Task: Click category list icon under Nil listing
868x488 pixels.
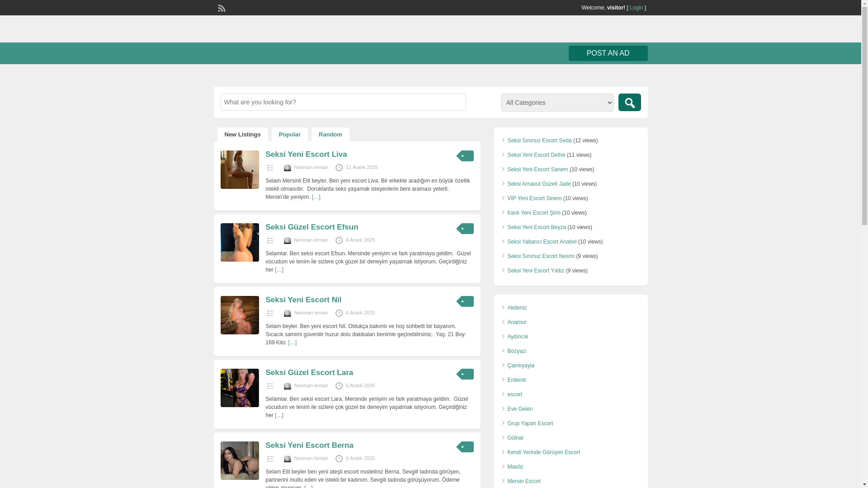Action: pos(270,313)
